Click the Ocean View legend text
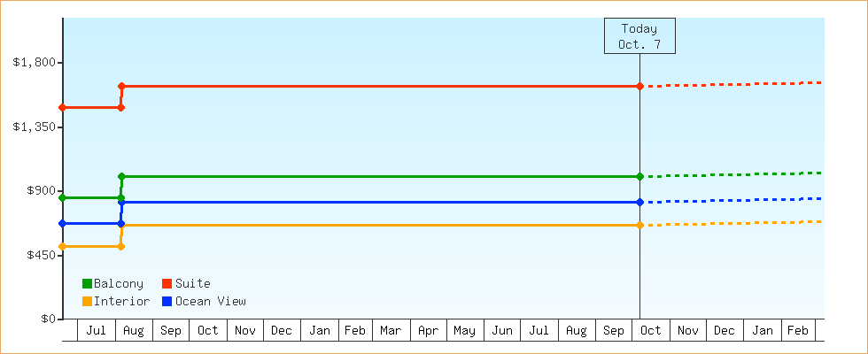Image resolution: width=868 pixels, height=354 pixels. coord(210,301)
